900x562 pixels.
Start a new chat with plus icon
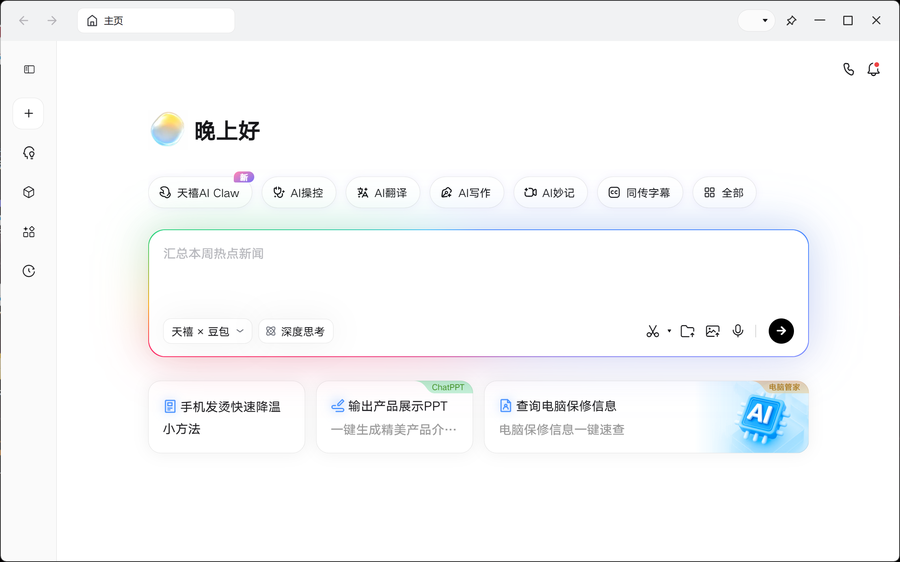pyautogui.click(x=29, y=114)
